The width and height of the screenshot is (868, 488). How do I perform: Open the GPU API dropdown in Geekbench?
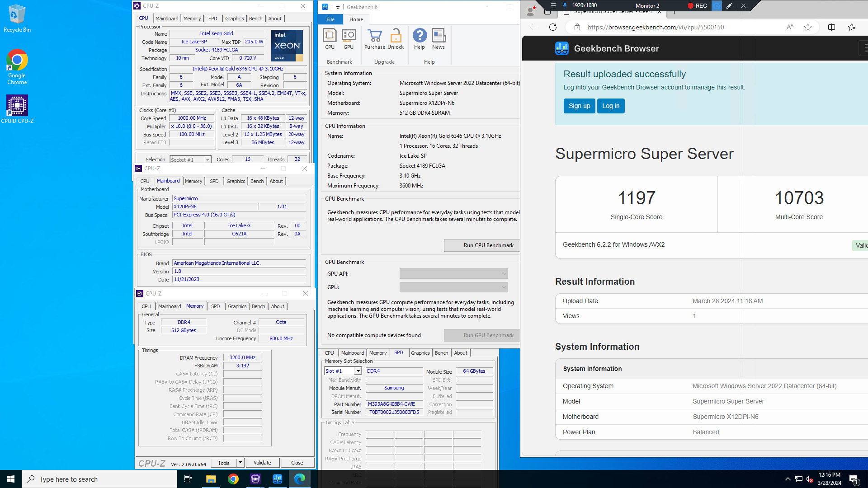pyautogui.click(x=453, y=274)
